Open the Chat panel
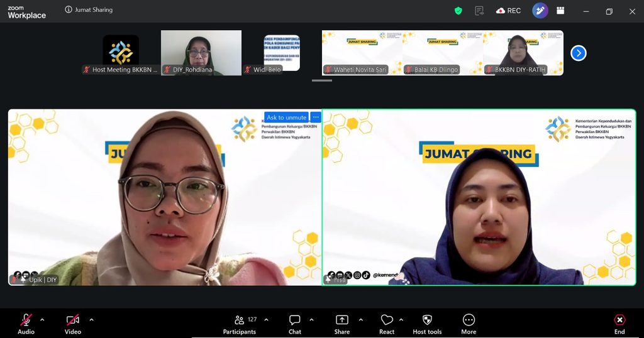 [294, 324]
